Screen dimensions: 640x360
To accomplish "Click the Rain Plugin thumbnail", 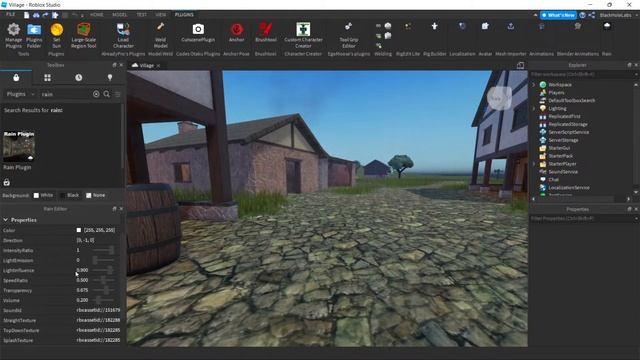I will (x=19, y=146).
